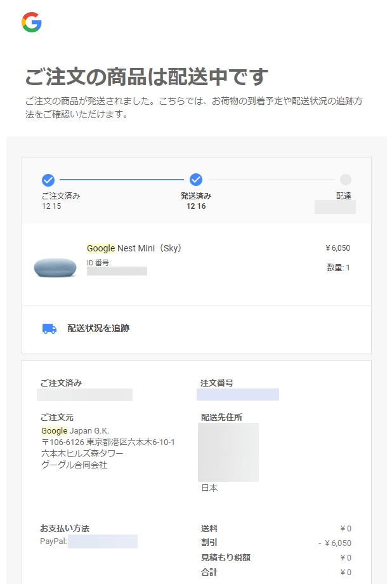The height and width of the screenshot is (584, 392).
Task: Click Google Japan G.K. sender name
Action: pyautogui.click(x=75, y=431)
